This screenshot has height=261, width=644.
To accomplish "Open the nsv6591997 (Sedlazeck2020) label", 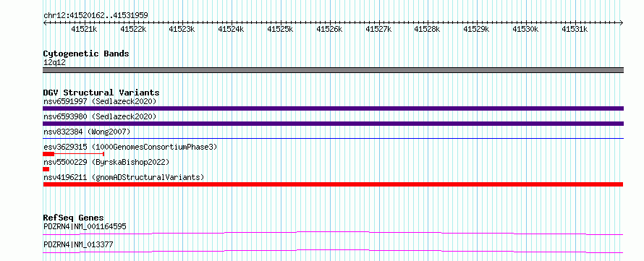I will coord(100,101).
